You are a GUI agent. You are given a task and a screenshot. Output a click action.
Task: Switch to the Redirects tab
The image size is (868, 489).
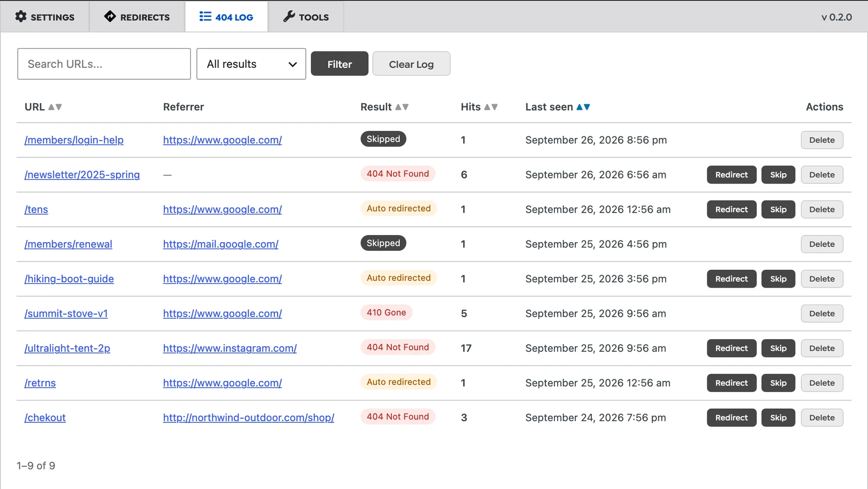coord(137,17)
